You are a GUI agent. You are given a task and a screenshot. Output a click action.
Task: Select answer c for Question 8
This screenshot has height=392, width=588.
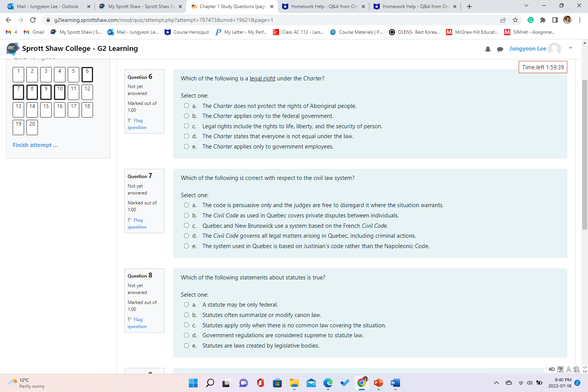point(186,325)
